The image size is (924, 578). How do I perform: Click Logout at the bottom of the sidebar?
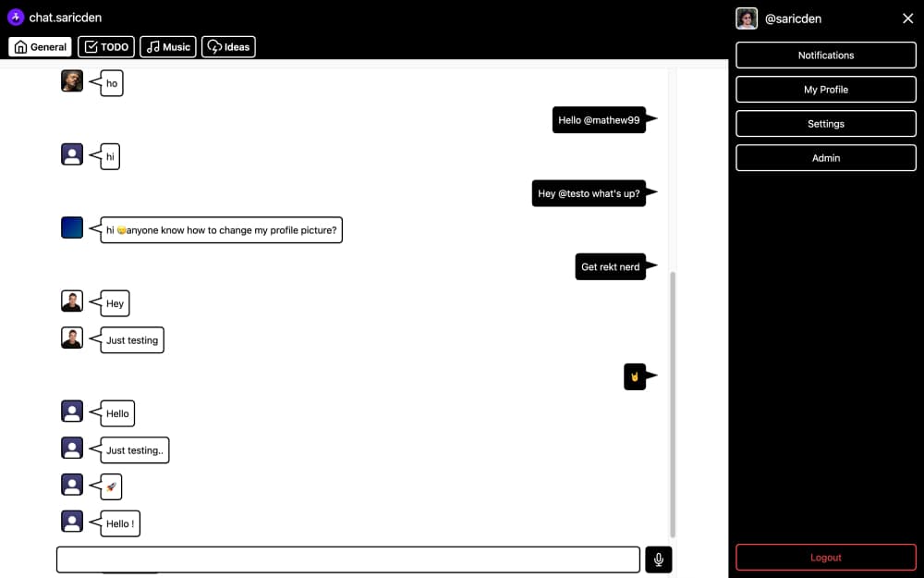tap(825, 557)
